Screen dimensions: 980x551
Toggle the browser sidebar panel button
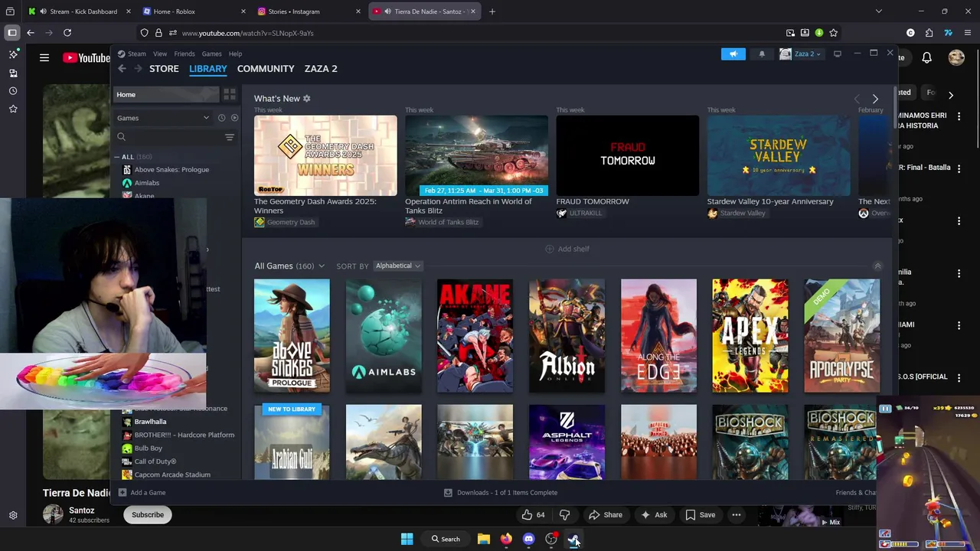pos(12,33)
